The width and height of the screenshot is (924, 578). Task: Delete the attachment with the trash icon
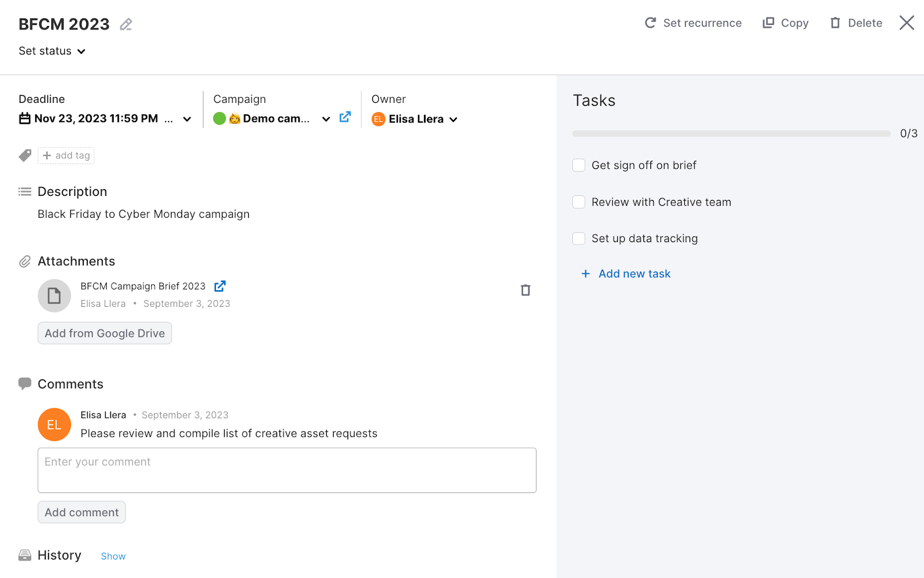526,290
